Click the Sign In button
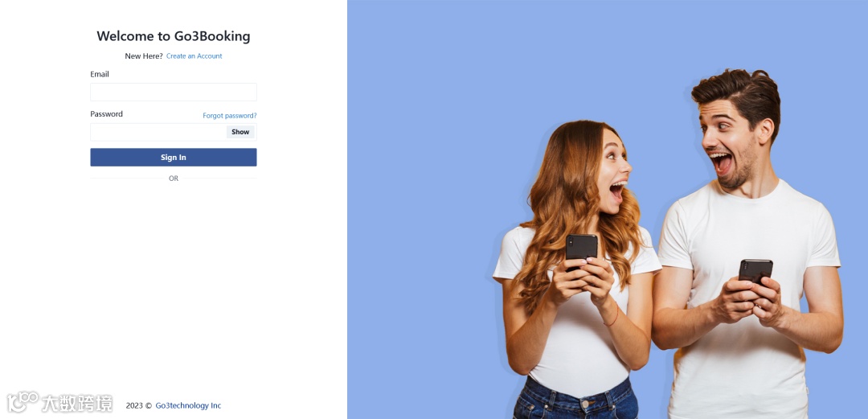The height and width of the screenshot is (419, 868). point(174,158)
